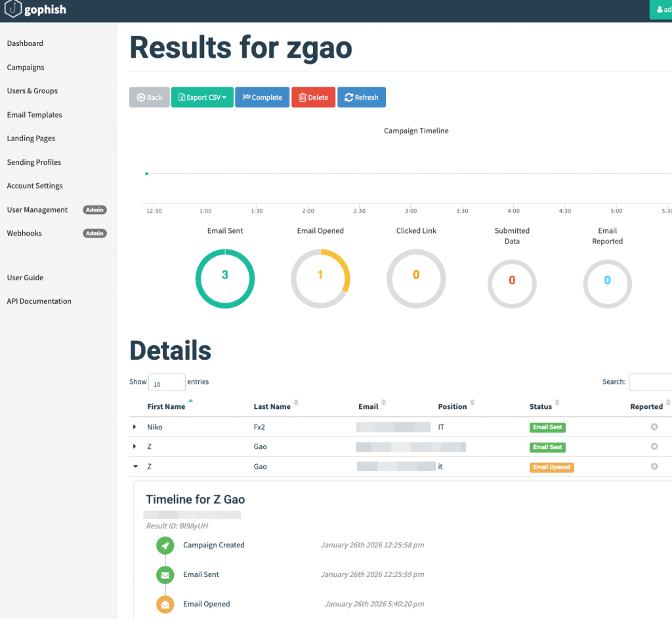This screenshot has height=619, width=672.
Task: Click the Position column sort arrows
Action: [x=472, y=403]
